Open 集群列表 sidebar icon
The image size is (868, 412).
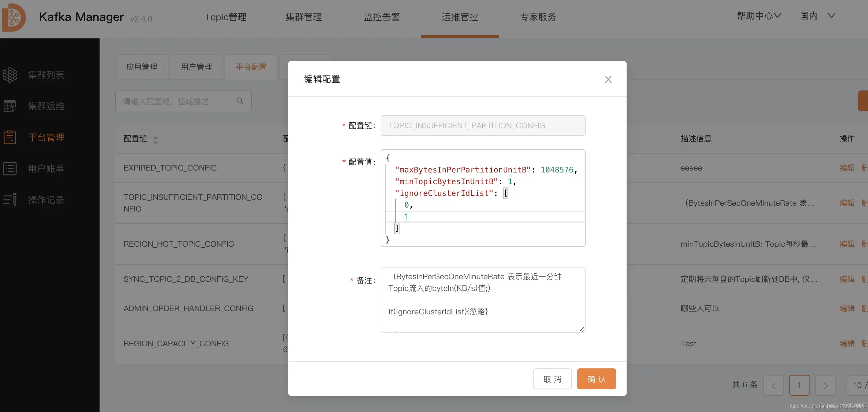click(x=10, y=75)
